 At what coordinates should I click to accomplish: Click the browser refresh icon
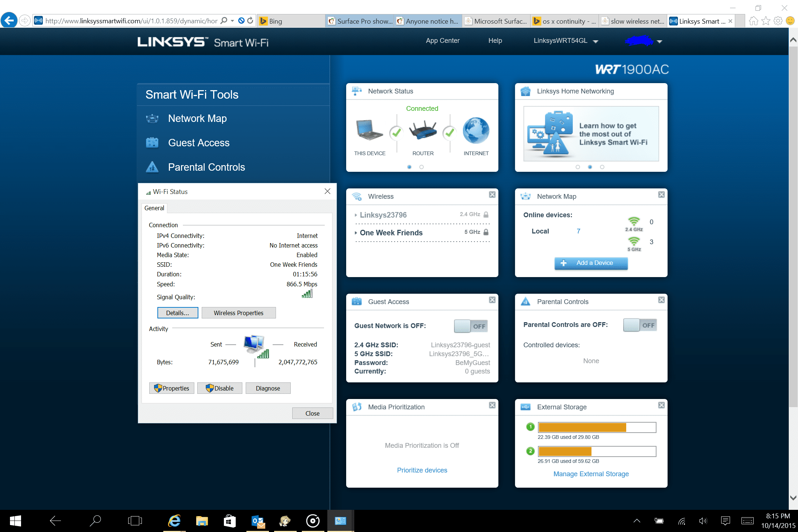(250, 21)
